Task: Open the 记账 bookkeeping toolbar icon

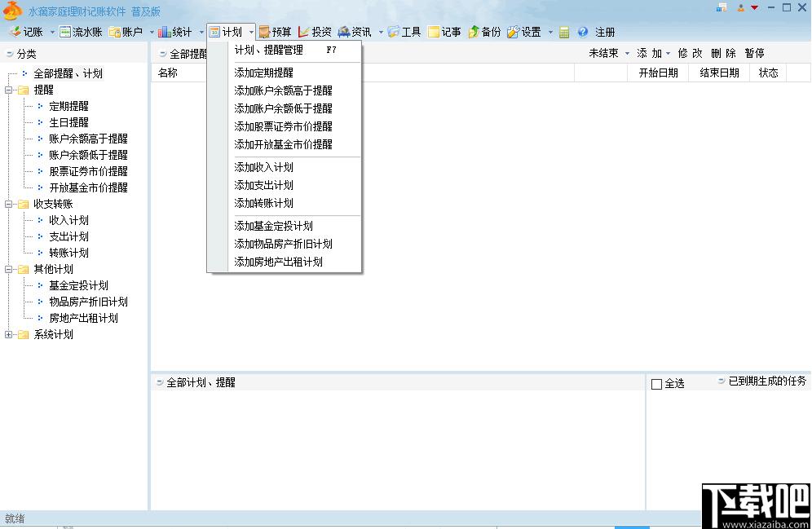Action: (15, 32)
